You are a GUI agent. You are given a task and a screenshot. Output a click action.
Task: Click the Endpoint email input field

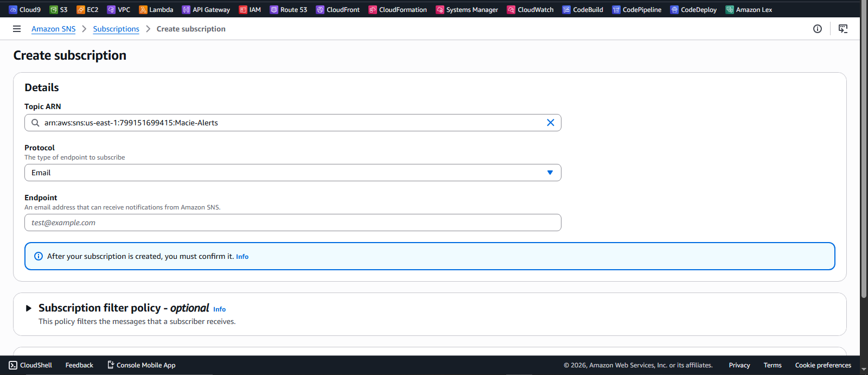coord(293,223)
